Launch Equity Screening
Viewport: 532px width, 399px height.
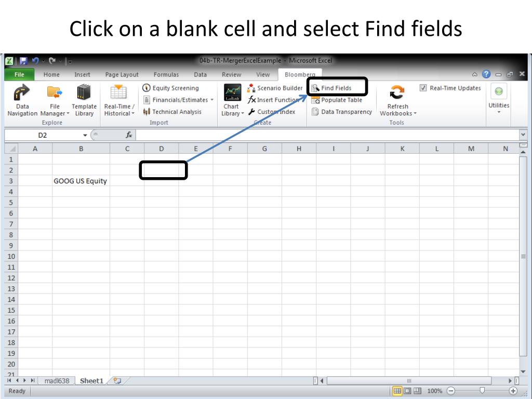click(x=170, y=88)
